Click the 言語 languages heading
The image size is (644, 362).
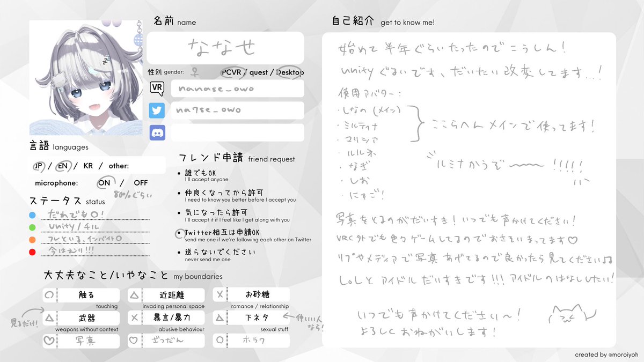pyautogui.click(x=59, y=146)
